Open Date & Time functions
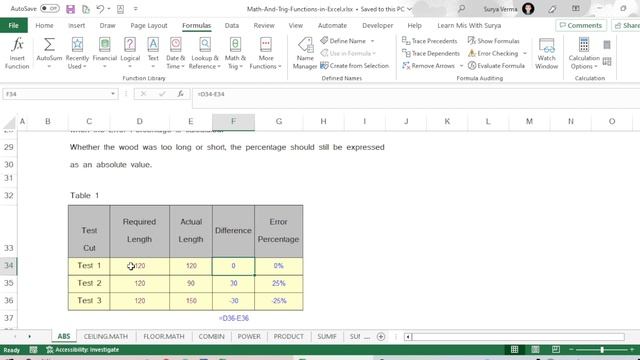Image resolution: width=640 pixels, height=360 pixels. point(176,54)
